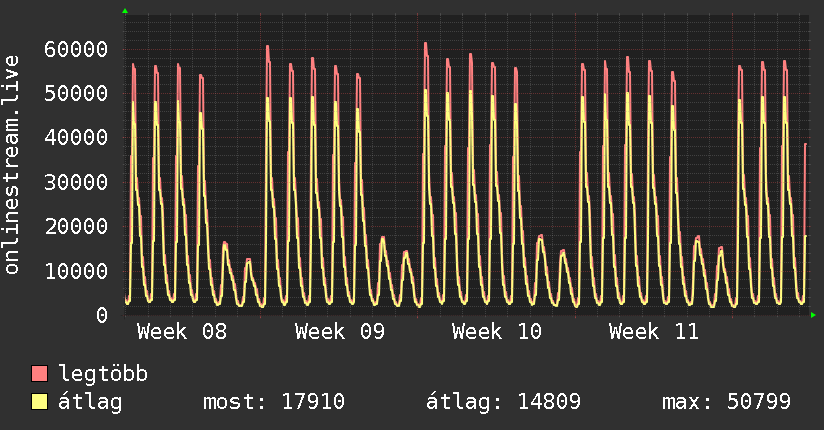The width and height of the screenshot is (824, 430).
Task: Click the Week 11 axis label
Action: 654,332
